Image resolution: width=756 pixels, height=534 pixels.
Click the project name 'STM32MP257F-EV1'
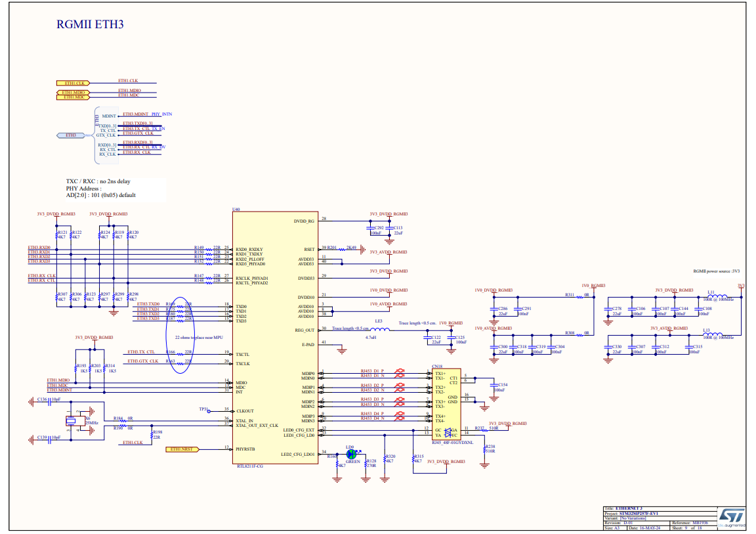click(639, 513)
